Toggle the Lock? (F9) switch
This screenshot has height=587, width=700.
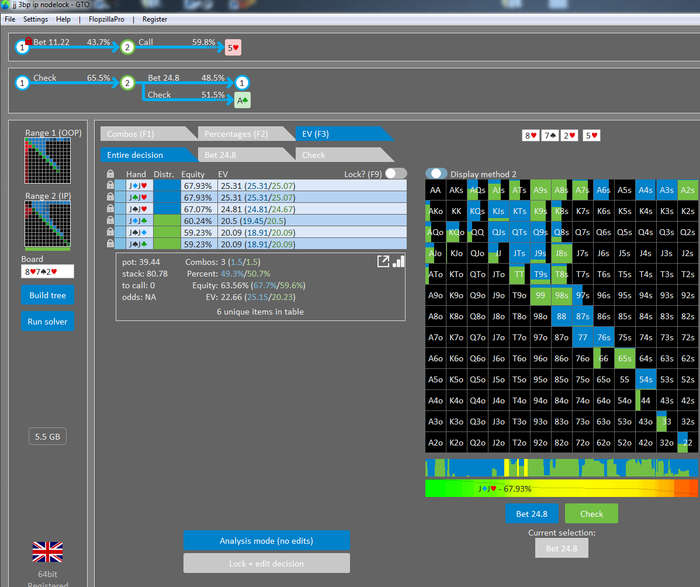tap(396, 173)
